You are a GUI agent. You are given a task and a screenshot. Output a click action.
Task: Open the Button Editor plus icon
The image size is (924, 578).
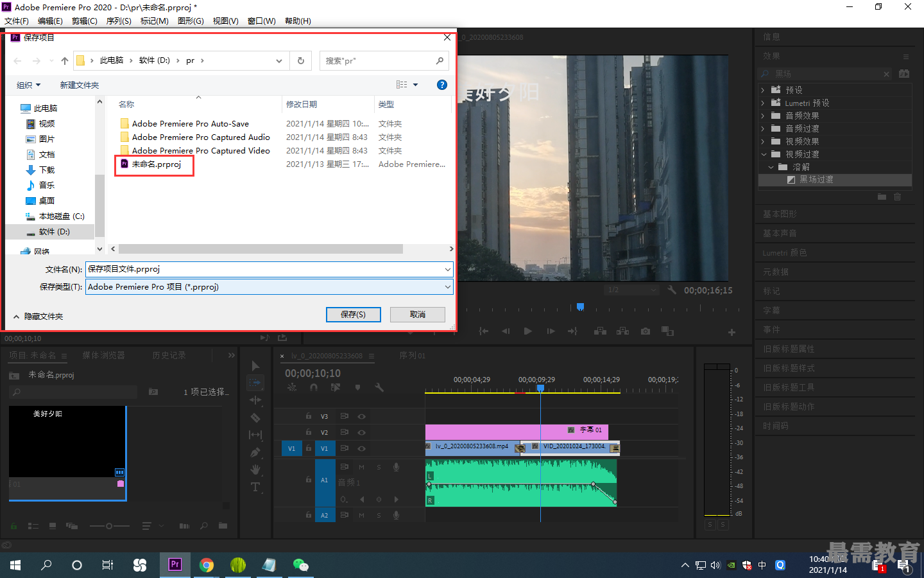pos(732,332)
